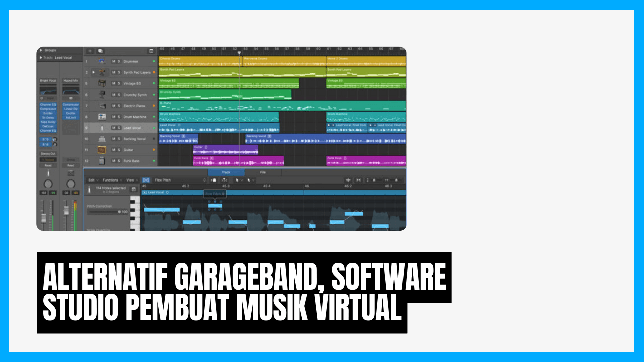This screenshot has width=644, height=362.
Task: Mute the Funk Bass track
Action: [114, 161]
